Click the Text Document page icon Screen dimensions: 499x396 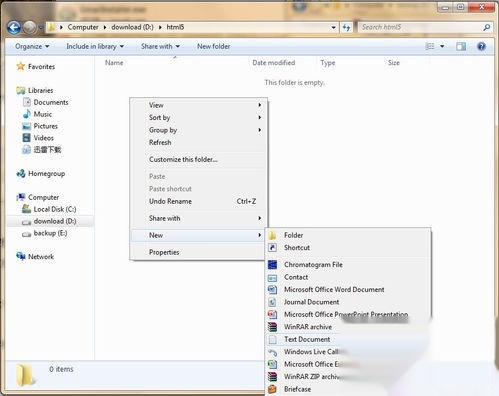pyautogui.click(x=272, y=339)
